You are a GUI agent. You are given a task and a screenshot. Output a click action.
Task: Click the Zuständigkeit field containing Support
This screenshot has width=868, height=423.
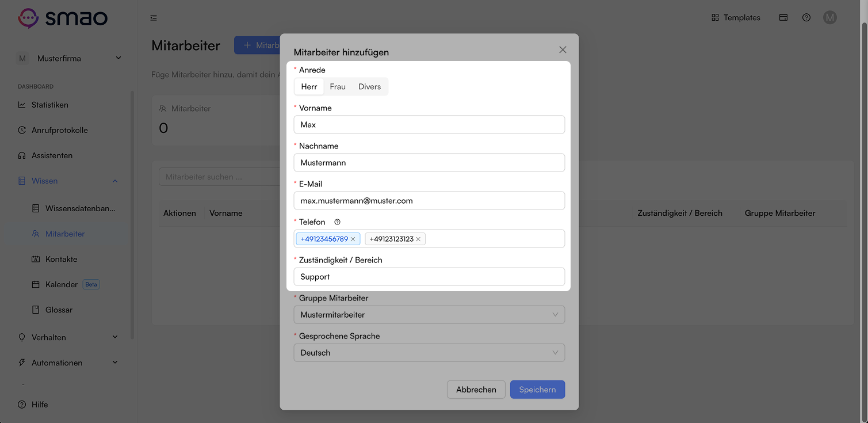pyautogui.click(x=429, y=277)
